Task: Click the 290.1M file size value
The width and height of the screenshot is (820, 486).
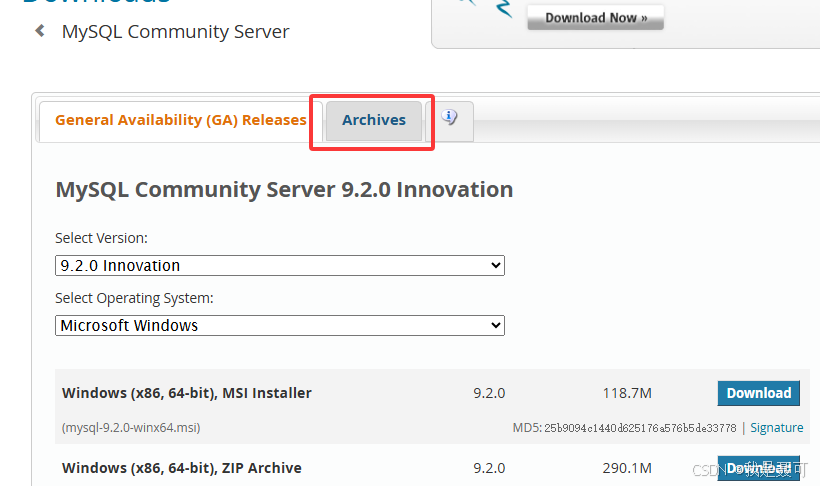Action: pos(627,468)
